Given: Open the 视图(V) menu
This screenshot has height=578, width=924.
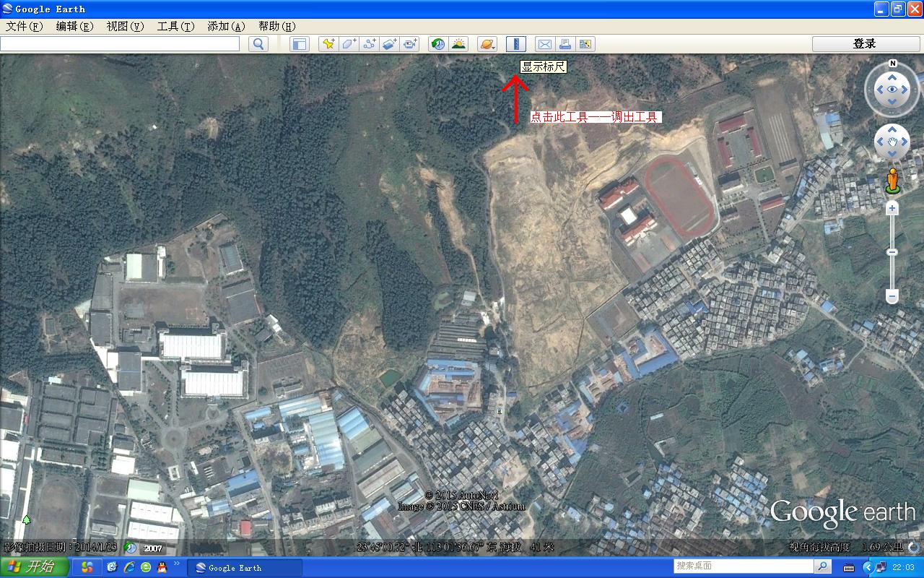Looking at the screenshot, I should (x=125, y=26).
